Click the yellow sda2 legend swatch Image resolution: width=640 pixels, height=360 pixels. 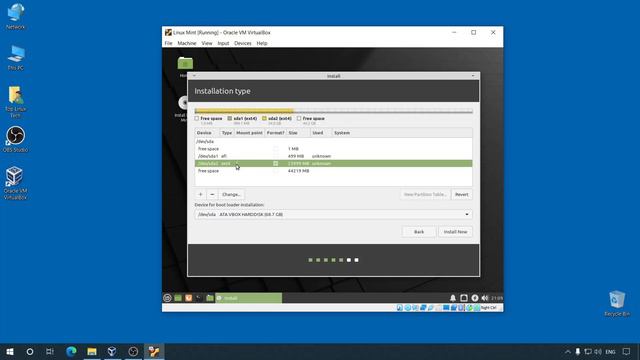coord(264,118)
